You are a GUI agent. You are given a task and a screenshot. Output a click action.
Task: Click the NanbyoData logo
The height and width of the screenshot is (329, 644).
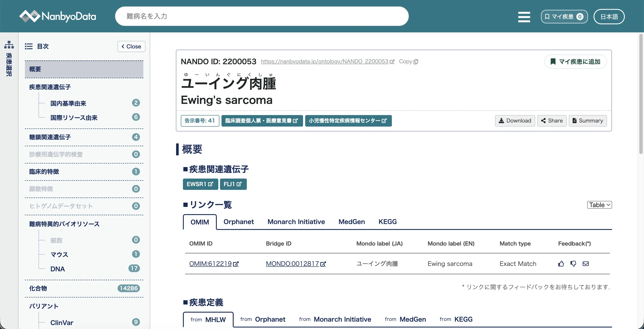pyautogui.click(x=58, y=16)
